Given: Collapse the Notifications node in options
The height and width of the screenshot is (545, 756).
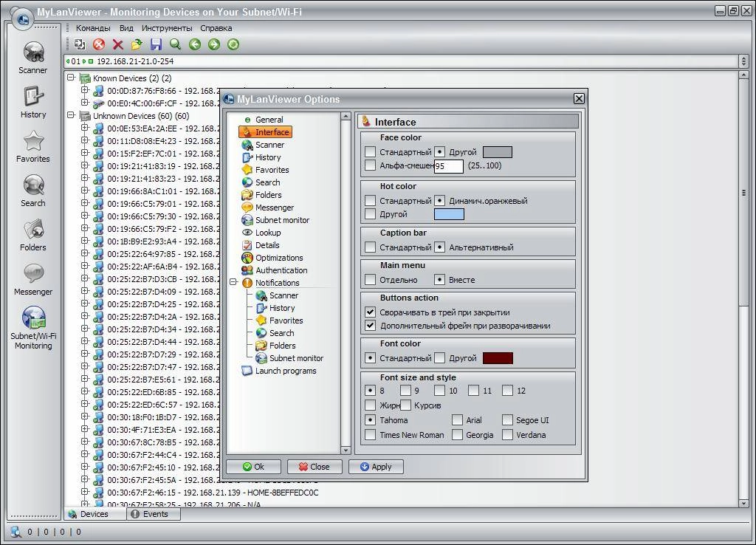Looking at the screenshot, I should [x=233, y=282].
